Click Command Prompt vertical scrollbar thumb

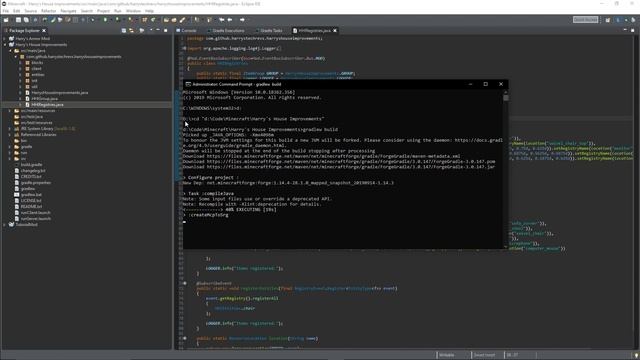(x=506, y=98)
